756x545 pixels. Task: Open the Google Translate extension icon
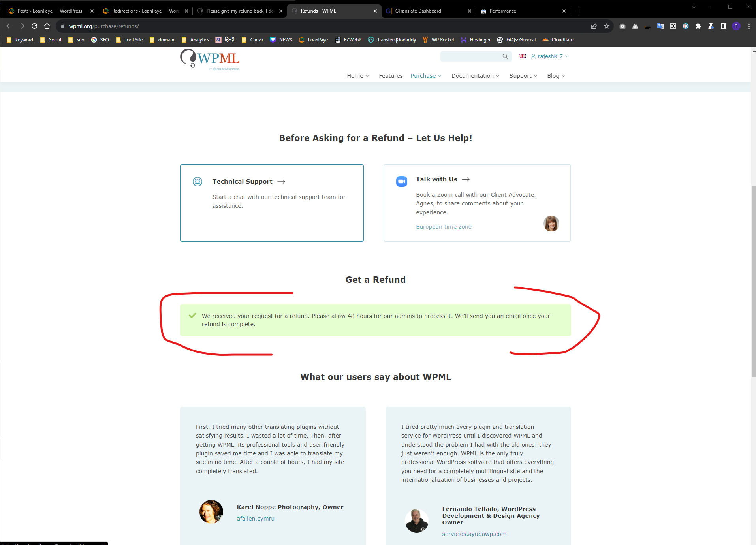pos(660,26)
